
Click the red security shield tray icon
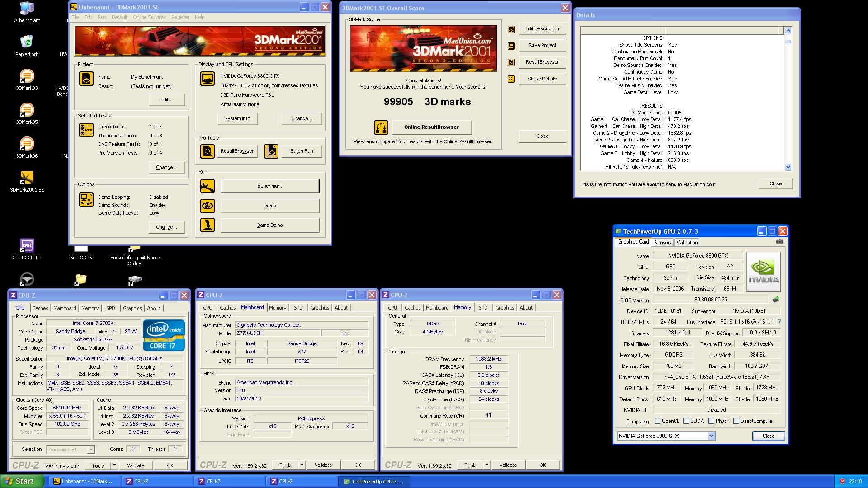point(843,482)
